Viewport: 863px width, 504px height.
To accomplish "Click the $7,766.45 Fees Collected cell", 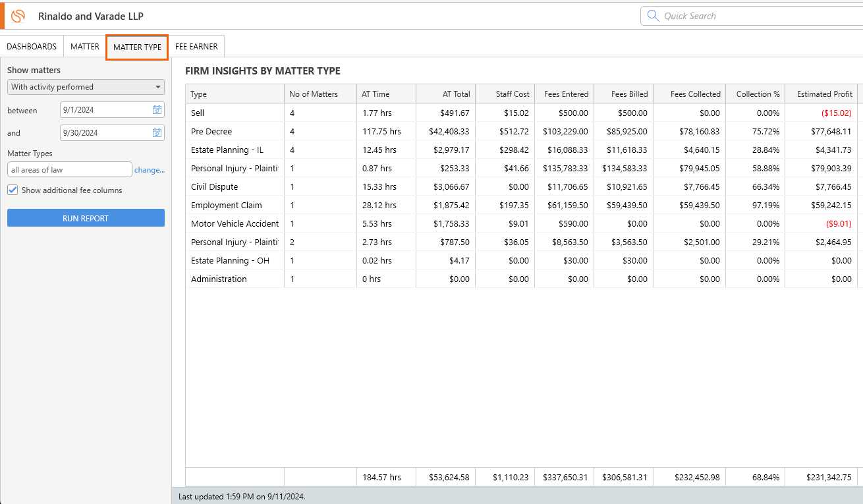I will [x=689, y=186].
